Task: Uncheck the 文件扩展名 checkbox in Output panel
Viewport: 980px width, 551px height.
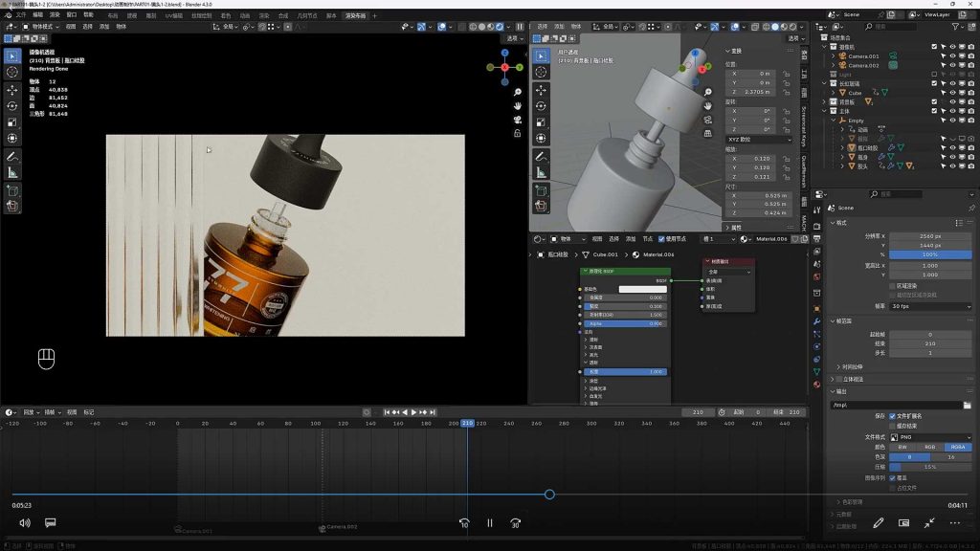Action: [893, 416]
